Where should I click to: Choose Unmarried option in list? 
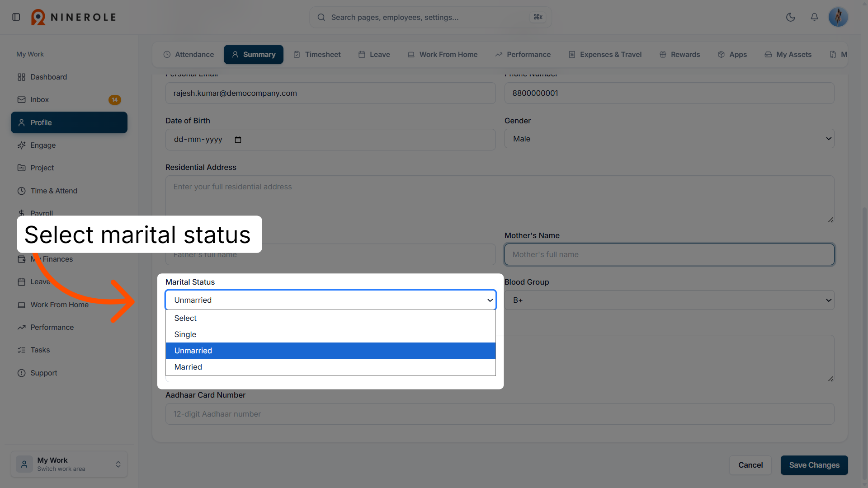[x=330, y=351]
